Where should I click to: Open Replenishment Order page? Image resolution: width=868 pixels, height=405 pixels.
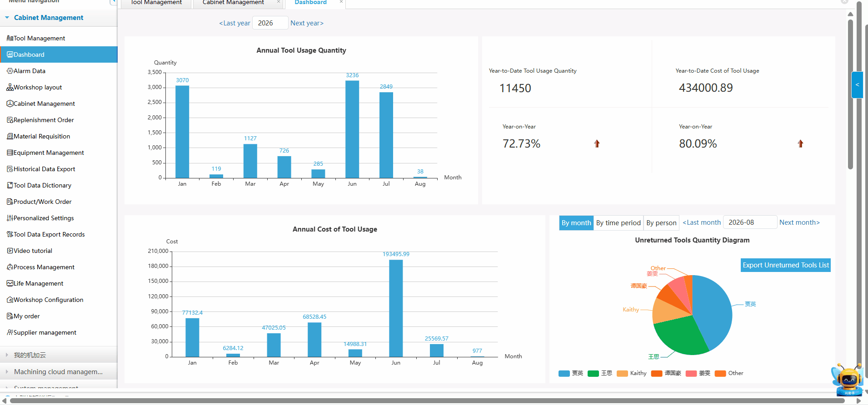44,120
